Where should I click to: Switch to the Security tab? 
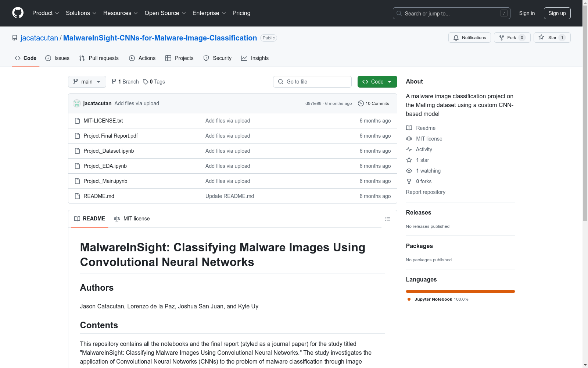[x=218, y=58]
